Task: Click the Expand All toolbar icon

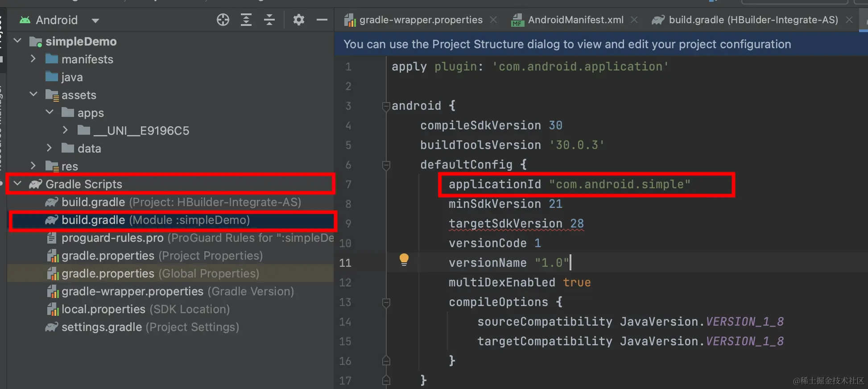Action: click(246, 20)
